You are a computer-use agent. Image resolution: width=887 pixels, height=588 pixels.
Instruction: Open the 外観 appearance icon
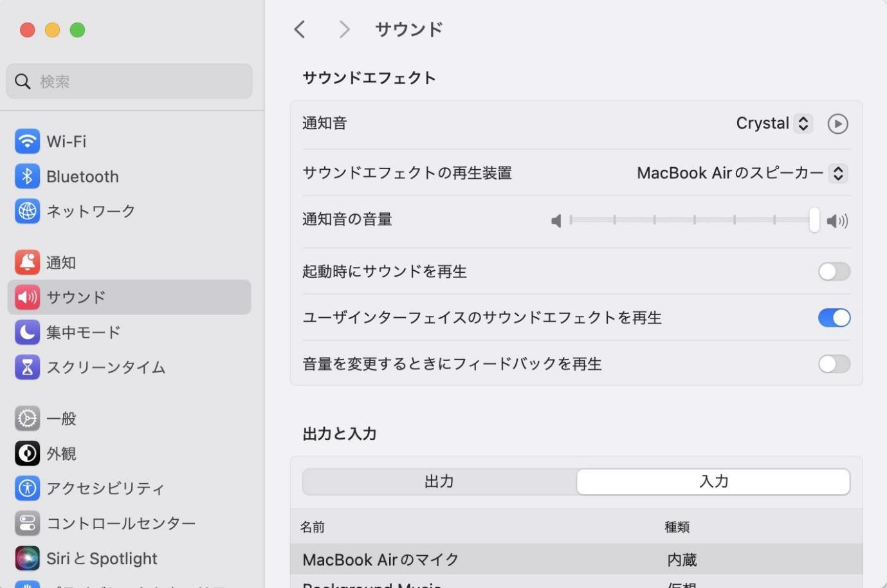27,454
